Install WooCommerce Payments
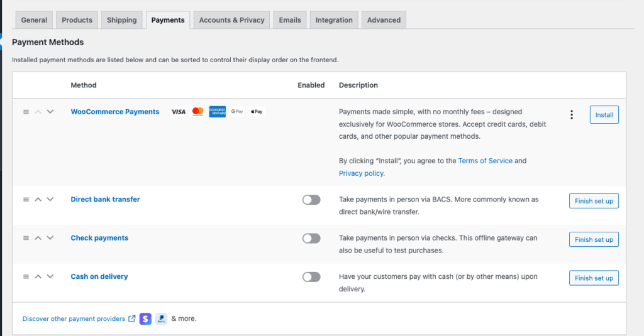Viewport: 644px width, 336px height. [604, 115]
